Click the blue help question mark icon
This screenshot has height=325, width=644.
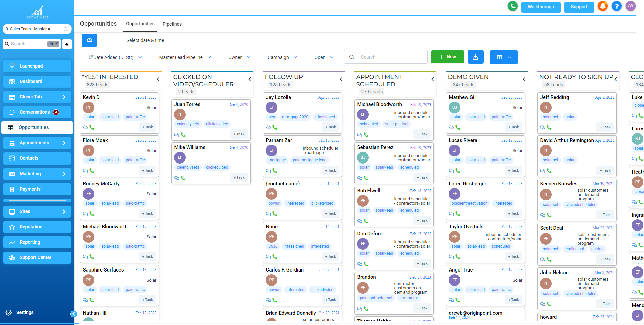pos(616,6)
